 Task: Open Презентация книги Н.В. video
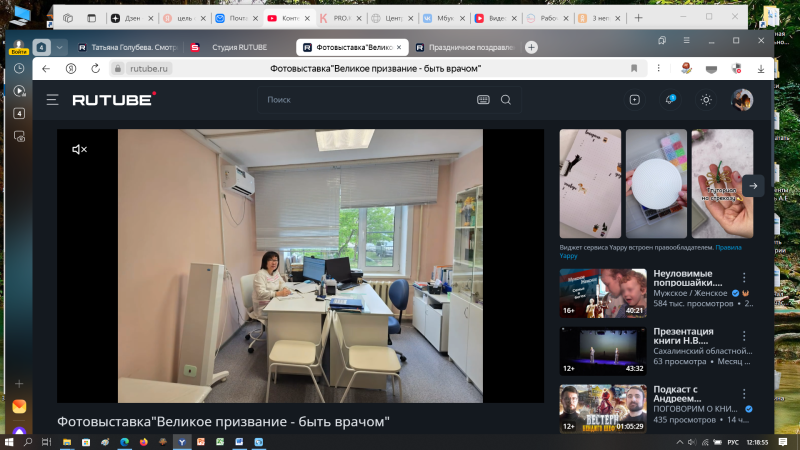[x=683, y=336]
